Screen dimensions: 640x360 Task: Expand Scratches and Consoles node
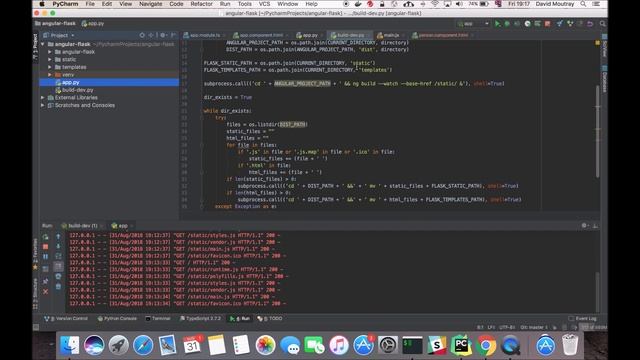42,105
